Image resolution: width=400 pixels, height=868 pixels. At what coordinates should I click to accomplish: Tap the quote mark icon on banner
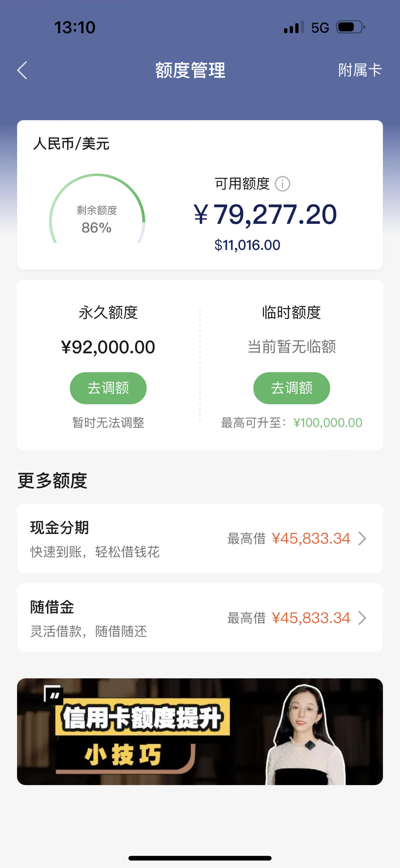54,694
